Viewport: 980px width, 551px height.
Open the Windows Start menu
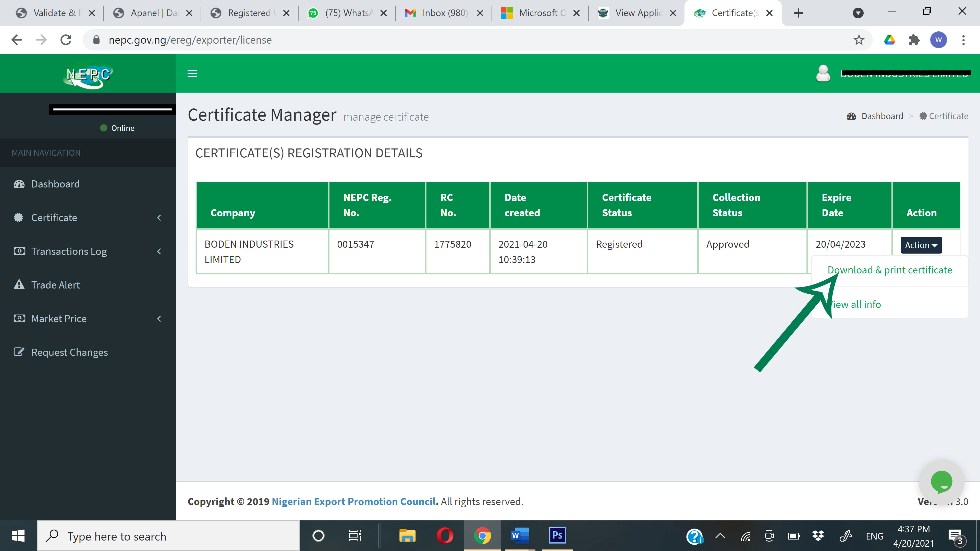click(x=18, y=536)
